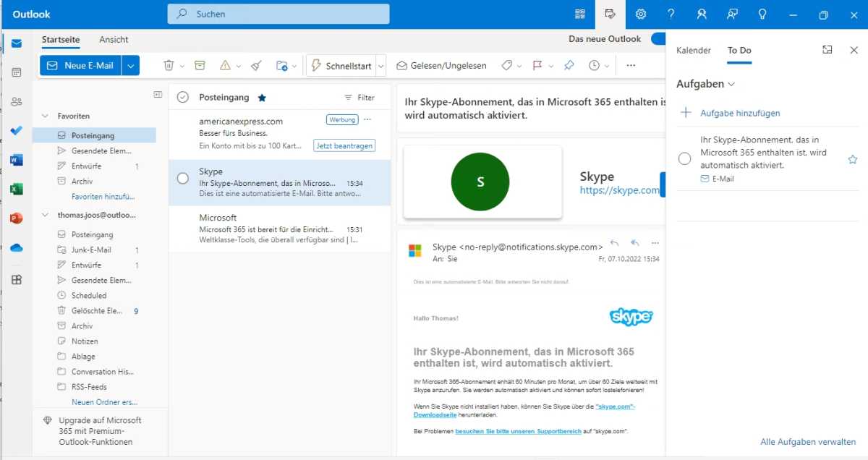The width and height of the screenshot is (868, 460).
Task: Launch Excel from the left app rail
Action: point(16,189)
